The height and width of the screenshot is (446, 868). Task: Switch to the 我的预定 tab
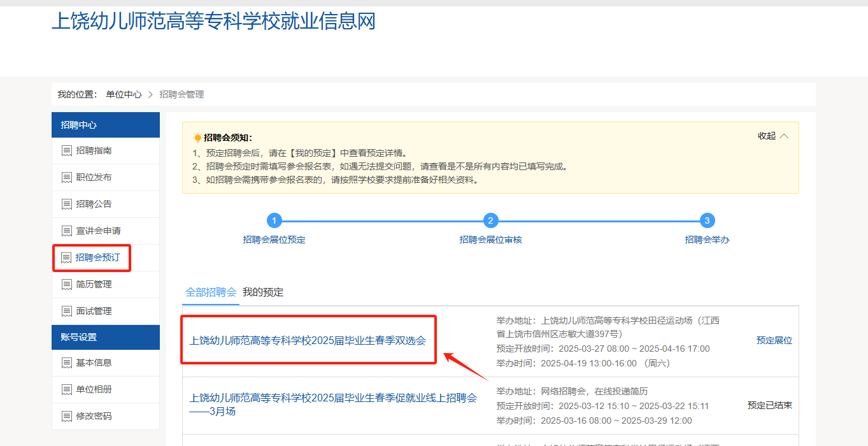pyautogui.click(x=263, y=292)
